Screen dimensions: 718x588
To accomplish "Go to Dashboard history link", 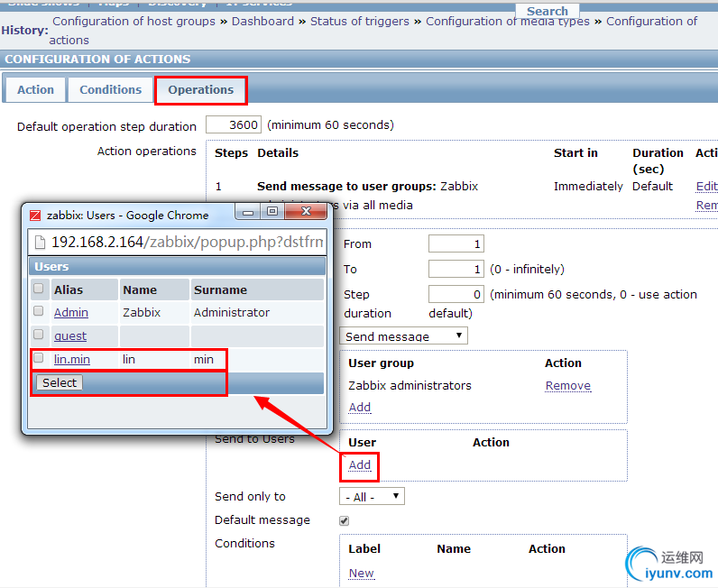I will pyautogui.click(x=262, y=22).
